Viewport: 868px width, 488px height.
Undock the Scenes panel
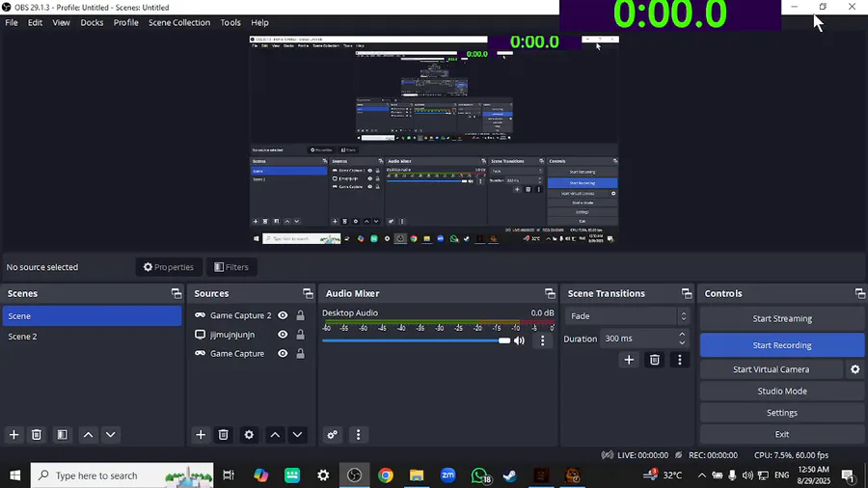(x=176, y=294)
